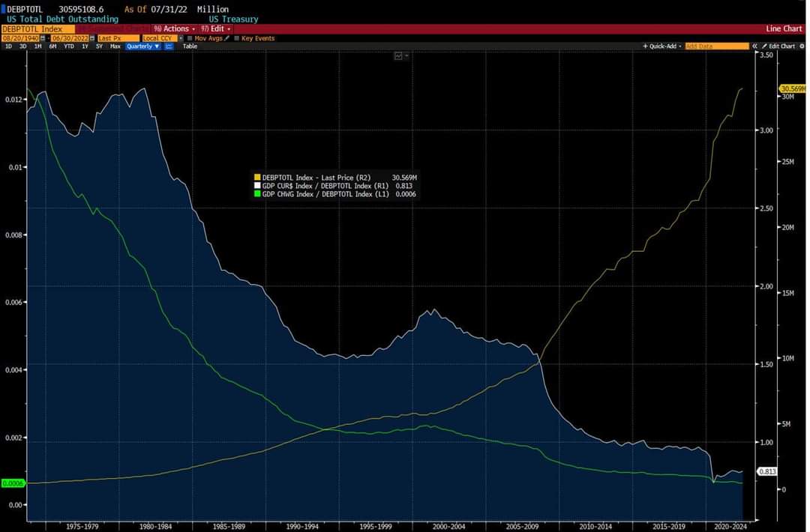Click the 1975-1979 x-axis label

tap(82, 526)
